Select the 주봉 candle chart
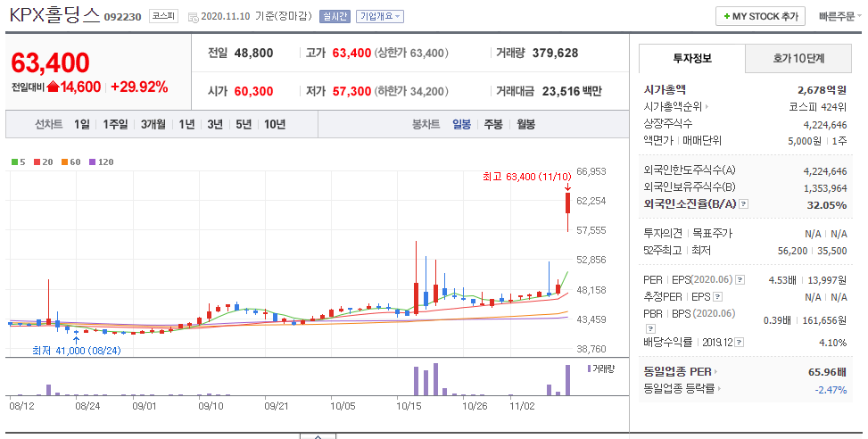 pyautogui.click(x=493, y=124)
